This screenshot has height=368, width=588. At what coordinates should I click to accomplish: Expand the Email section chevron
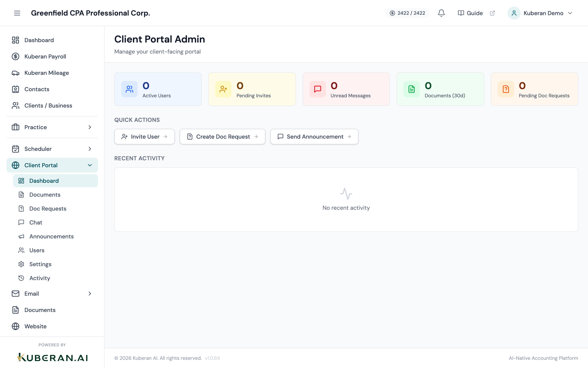pyautogui.click(x=90, y=294)
